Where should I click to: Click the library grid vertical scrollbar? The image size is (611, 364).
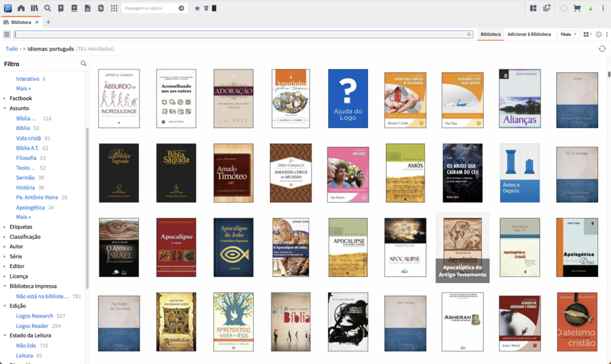[x=609, y=74]
